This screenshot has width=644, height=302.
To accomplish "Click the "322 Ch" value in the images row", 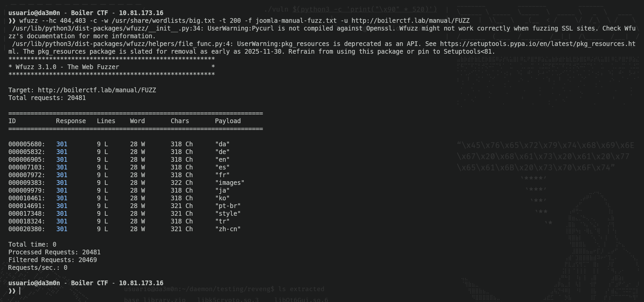I will point(181,183).
